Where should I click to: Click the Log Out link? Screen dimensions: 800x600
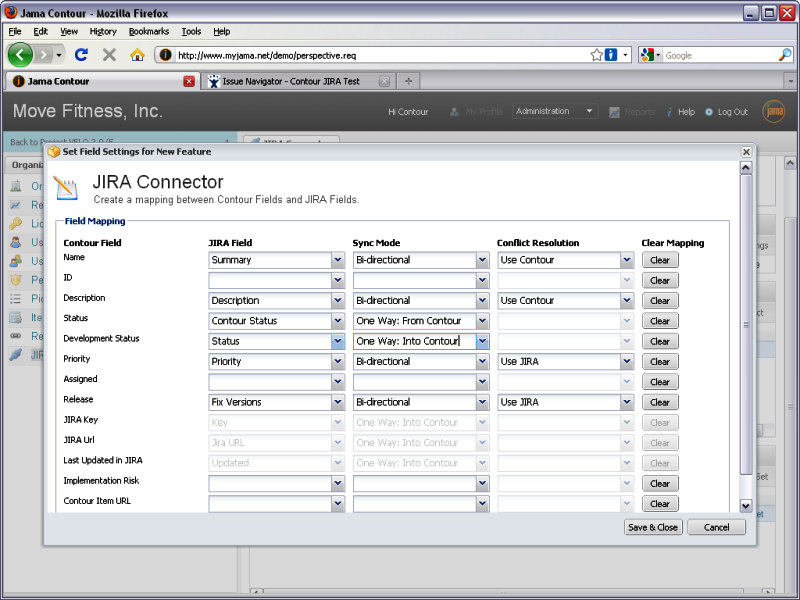coord(733,112)
